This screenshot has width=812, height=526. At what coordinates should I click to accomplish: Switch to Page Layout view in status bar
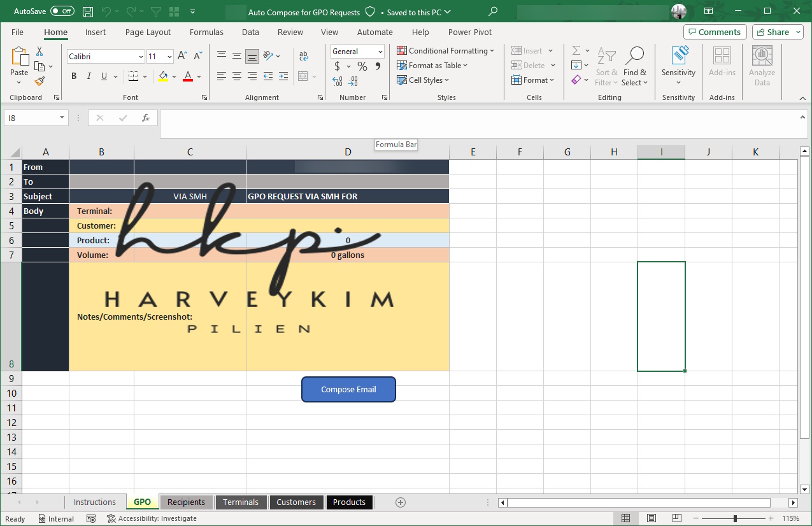coord(652,518)
